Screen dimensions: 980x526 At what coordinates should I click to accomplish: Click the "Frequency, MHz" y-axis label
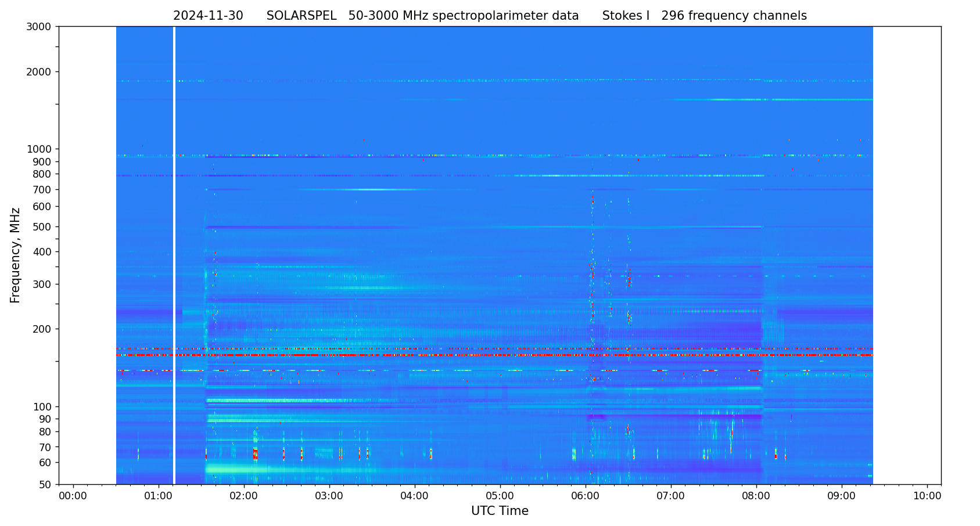tap(16, 255)
